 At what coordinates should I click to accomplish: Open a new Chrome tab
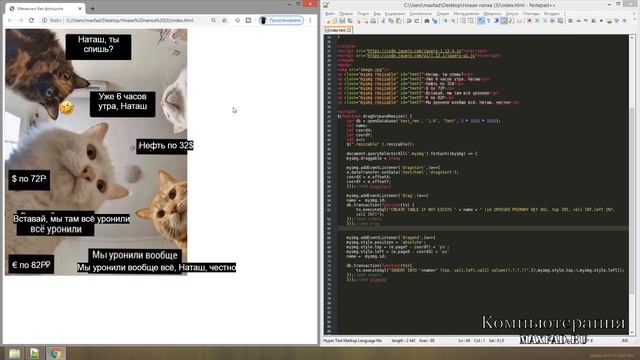click(x=93, y=8)
